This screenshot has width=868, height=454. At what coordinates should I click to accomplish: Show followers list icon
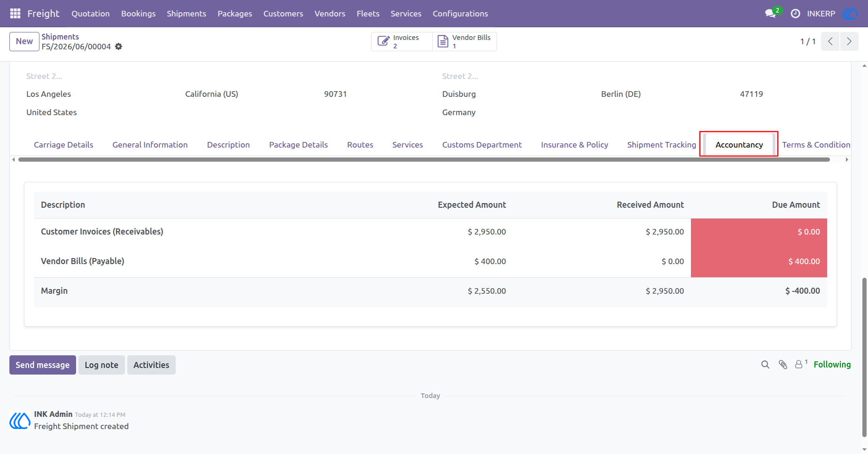pyautogui.click(x=801, y=364)
